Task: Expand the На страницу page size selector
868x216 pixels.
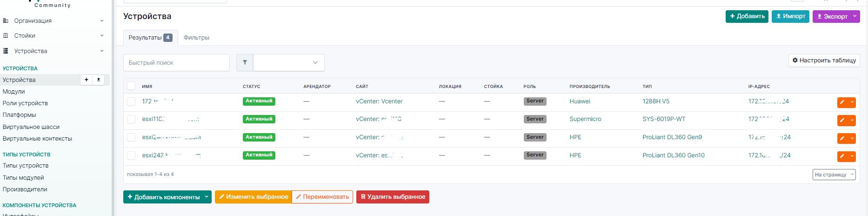Action: tap(834, 175)
